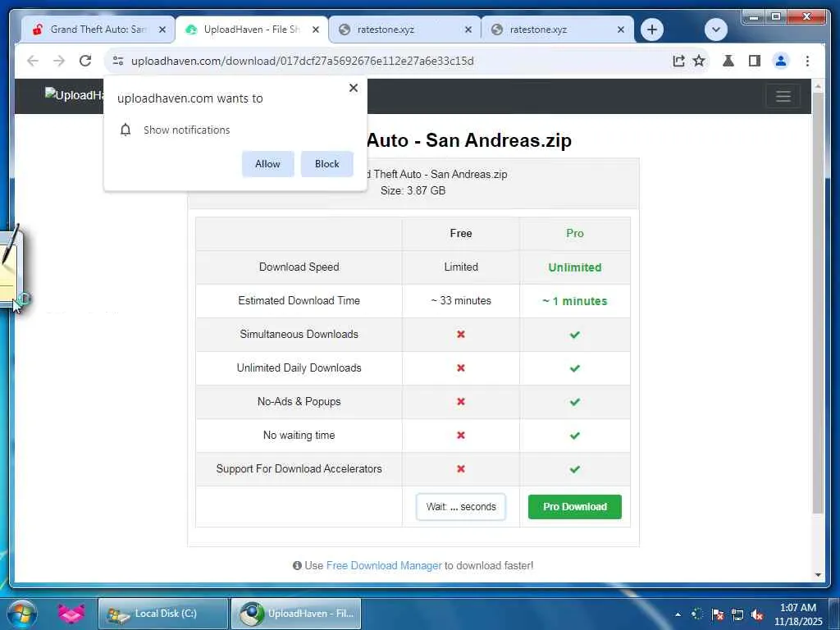Click the 'Estimated Download Time' row label
The image size is (840, 630).
299,300
